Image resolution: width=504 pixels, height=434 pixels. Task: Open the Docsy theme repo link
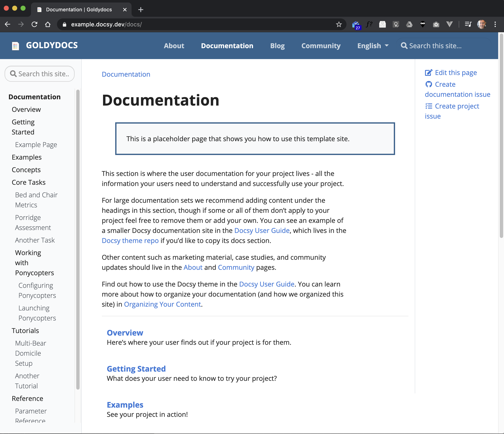pos(130,241)
